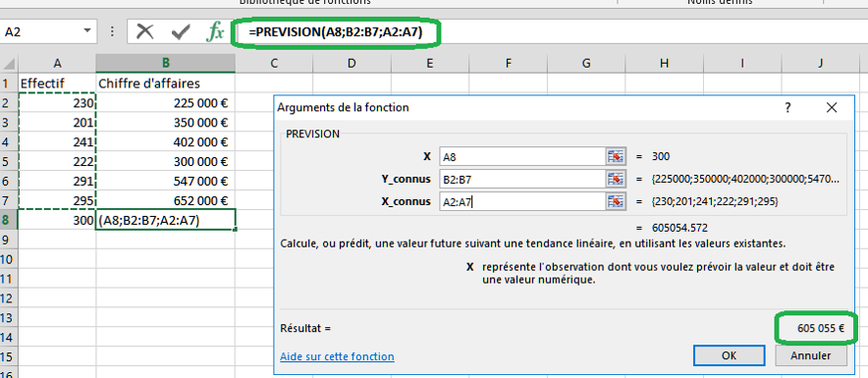The width and height of the screenshot is (868, 378).
Task: Click the Insert Function fx icon
Action: tap(215, 32)
